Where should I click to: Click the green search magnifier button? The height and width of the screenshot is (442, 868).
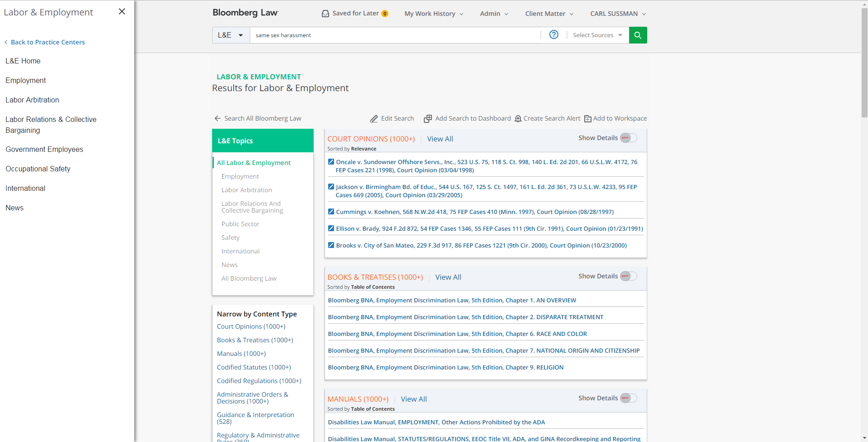pos(638,35)
